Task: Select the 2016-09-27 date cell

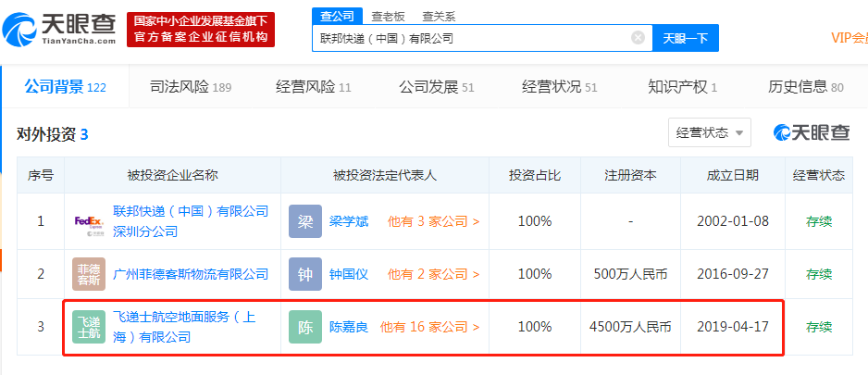Action: [x=733, y=274]
